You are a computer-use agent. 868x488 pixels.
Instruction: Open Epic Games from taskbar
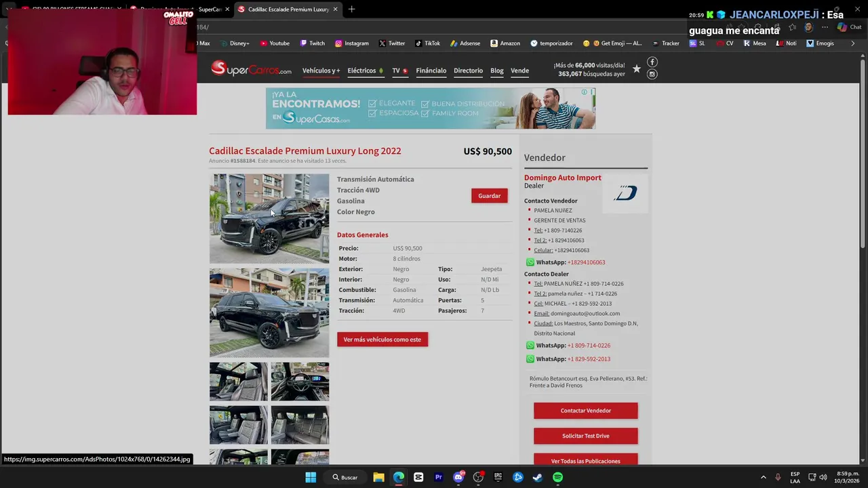pos(498,477)
